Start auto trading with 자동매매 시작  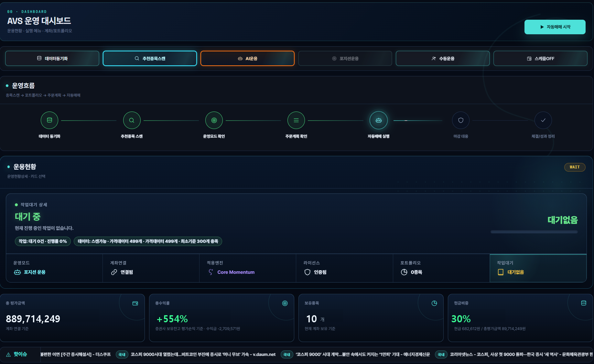pyautogui.click(x=555, y=27)
